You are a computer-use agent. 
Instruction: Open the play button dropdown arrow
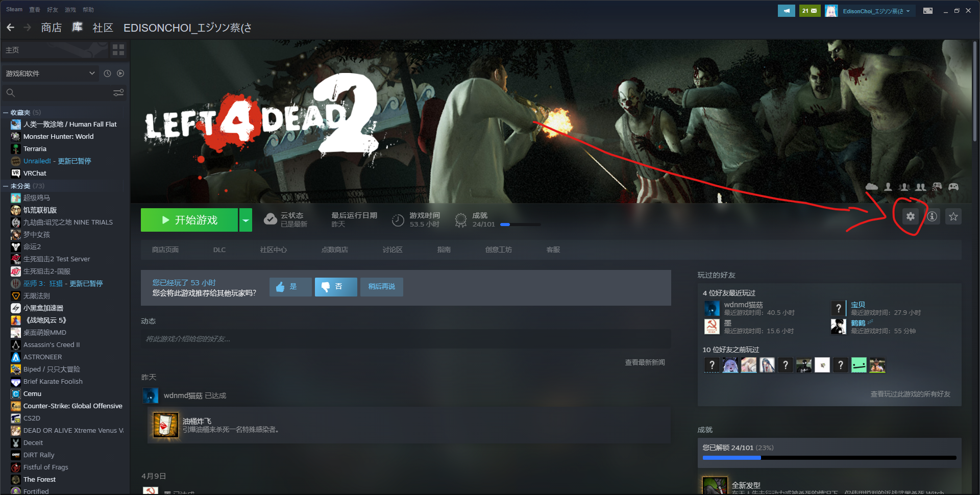(x=246, y=220)
